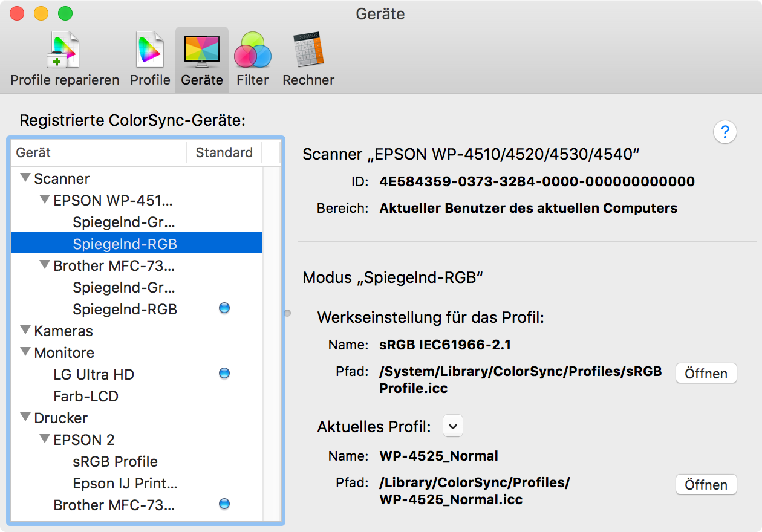This screenshot has width=762, height=532.
Task: Select the Geräte toolbar icon
Action: pyautogui.click(x=202, y=60)
